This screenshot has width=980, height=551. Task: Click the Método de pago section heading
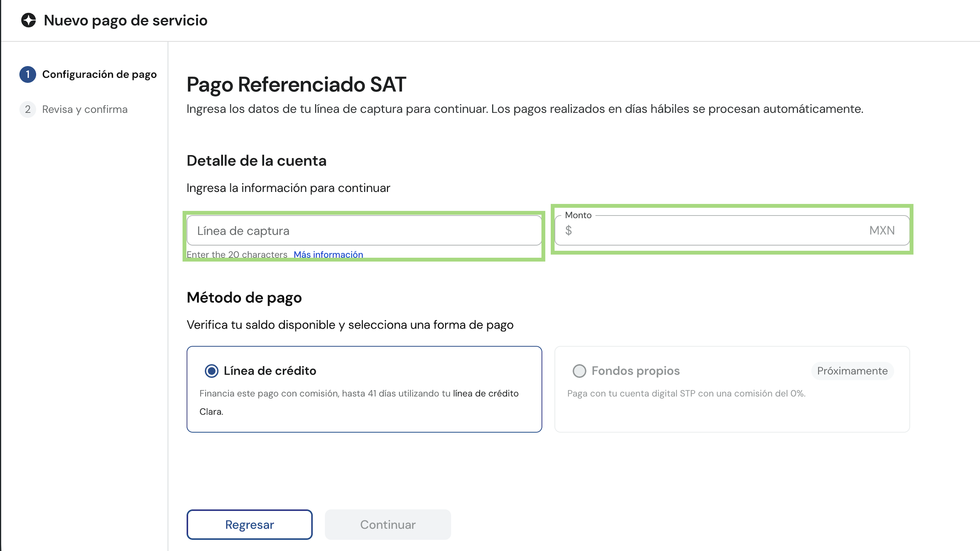click(244, 298)
